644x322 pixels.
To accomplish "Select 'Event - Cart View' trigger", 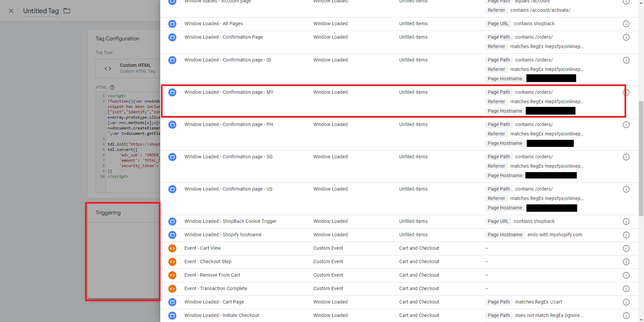I will 399,248.
